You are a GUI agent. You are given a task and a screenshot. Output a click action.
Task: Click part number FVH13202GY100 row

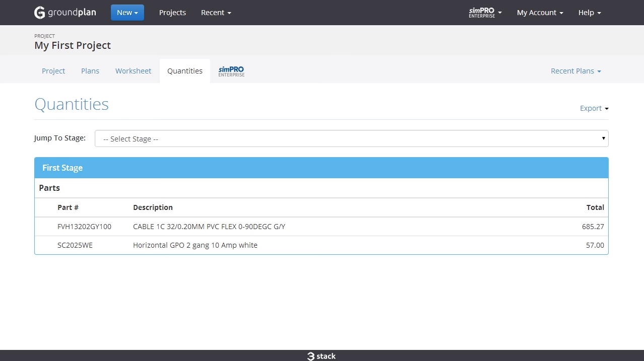[84, 227]
